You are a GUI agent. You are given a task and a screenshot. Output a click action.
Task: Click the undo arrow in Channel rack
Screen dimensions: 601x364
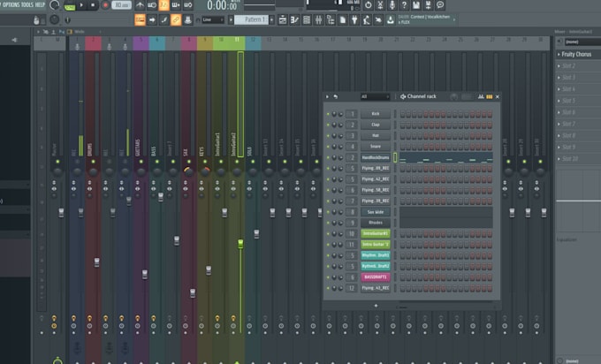(x=336, y=96)
